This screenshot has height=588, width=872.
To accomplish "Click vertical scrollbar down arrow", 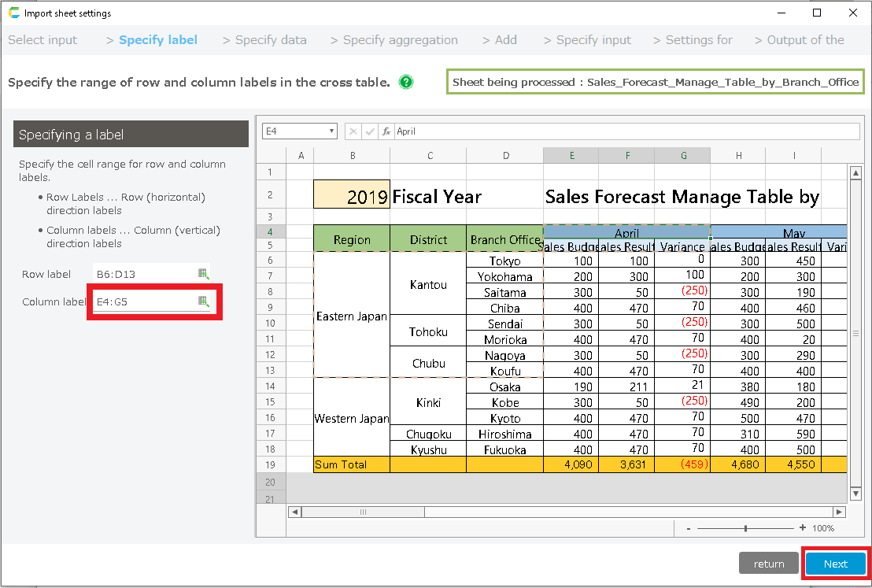I will pyautogui.click(x=856, y=494).
